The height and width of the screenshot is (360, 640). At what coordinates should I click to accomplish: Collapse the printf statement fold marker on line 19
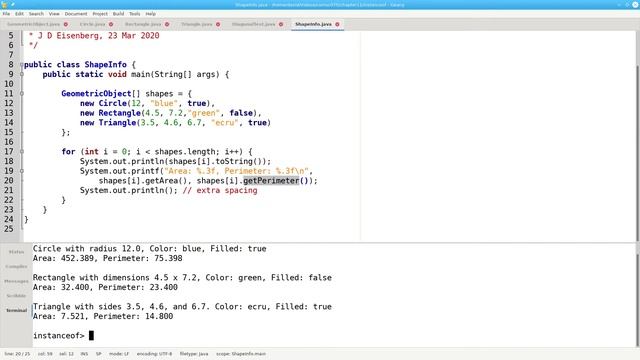tap(22, 171)
